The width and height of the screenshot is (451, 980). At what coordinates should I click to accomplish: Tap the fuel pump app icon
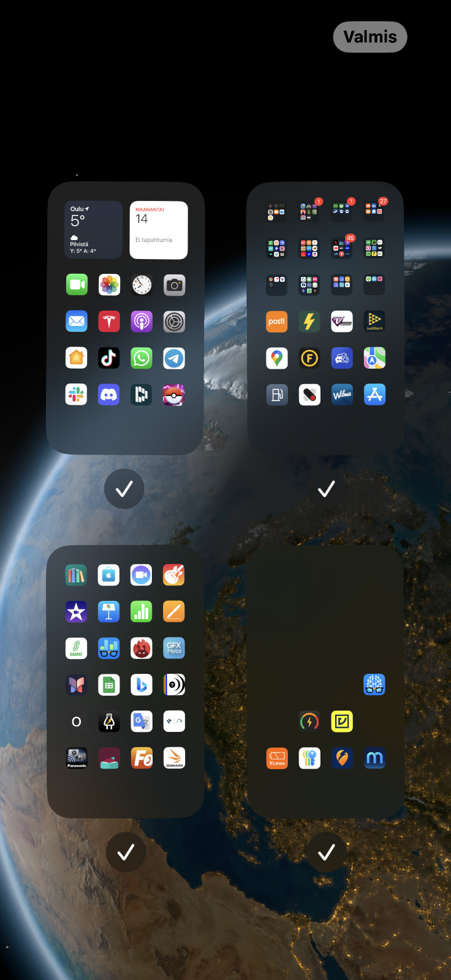[277, 395]
